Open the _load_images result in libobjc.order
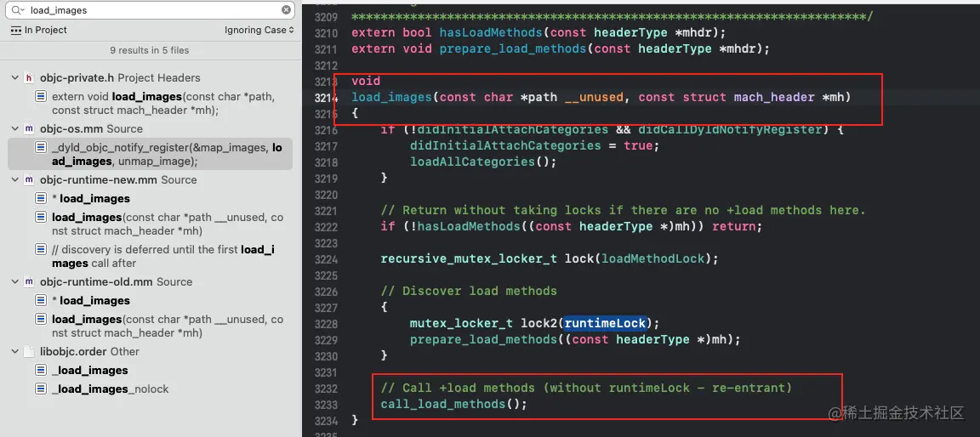Screen dimensions: 980x437 (x=90, y=370)
